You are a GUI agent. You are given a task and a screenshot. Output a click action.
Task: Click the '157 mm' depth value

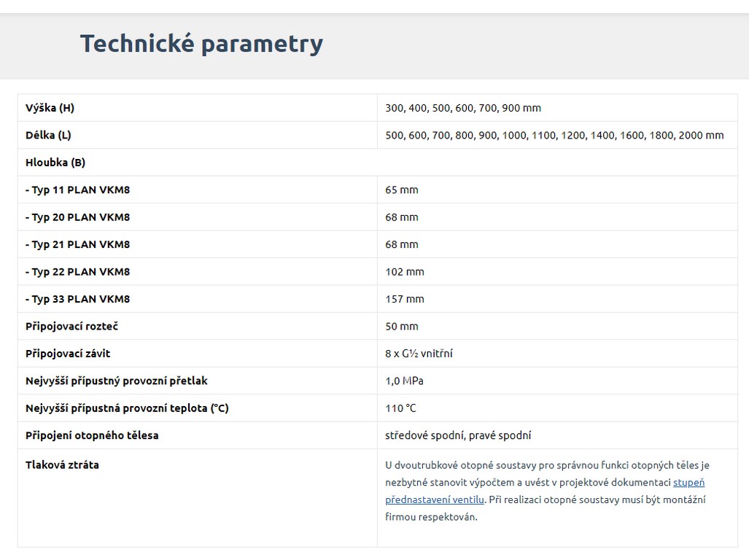[x=405, y=299]
